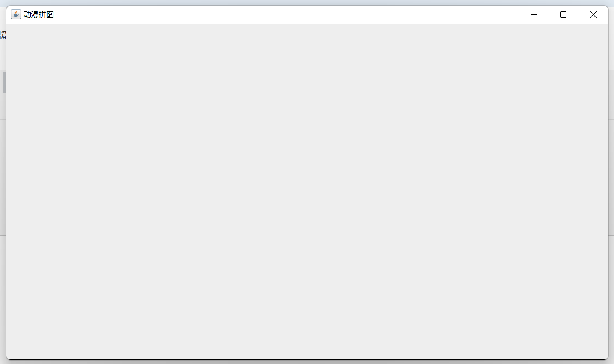614x364 pixels.
Task: Minimize the 动漫拼图 window
Action: [x=534, y=15]
